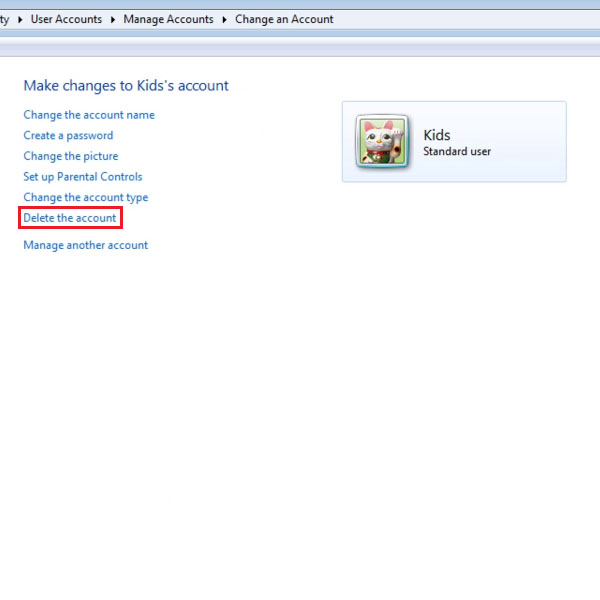Expand arrow before User Accounts breadcrumb
This screenshot has height=600, width=600.
20,20
